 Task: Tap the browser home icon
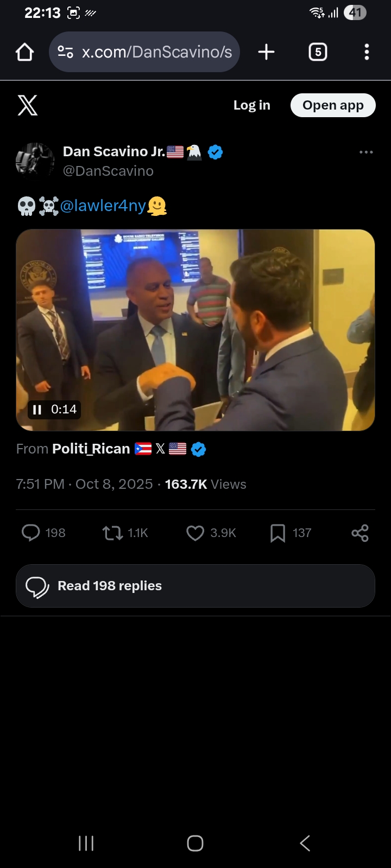(x=25, y=52)
